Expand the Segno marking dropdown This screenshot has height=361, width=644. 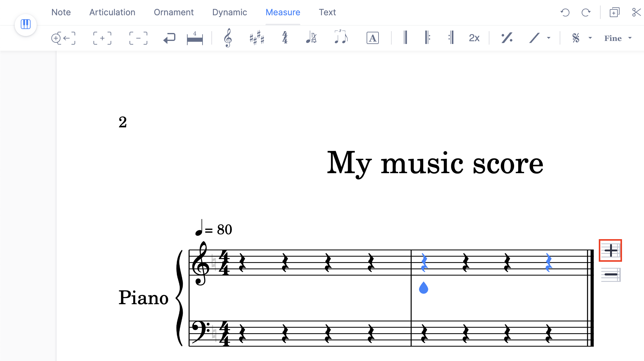(590, 38)
